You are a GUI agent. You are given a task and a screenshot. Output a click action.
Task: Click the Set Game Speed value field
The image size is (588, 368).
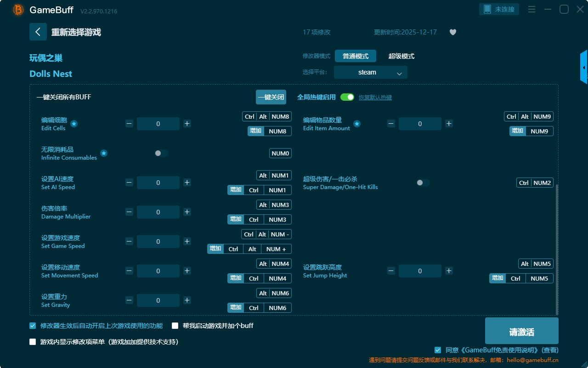(158, 241)
